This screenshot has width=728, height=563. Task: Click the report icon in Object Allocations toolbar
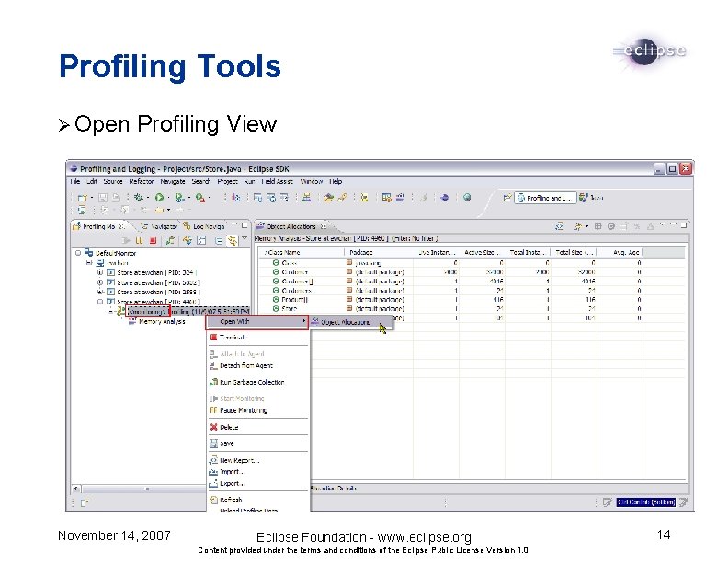pos(560,226)
